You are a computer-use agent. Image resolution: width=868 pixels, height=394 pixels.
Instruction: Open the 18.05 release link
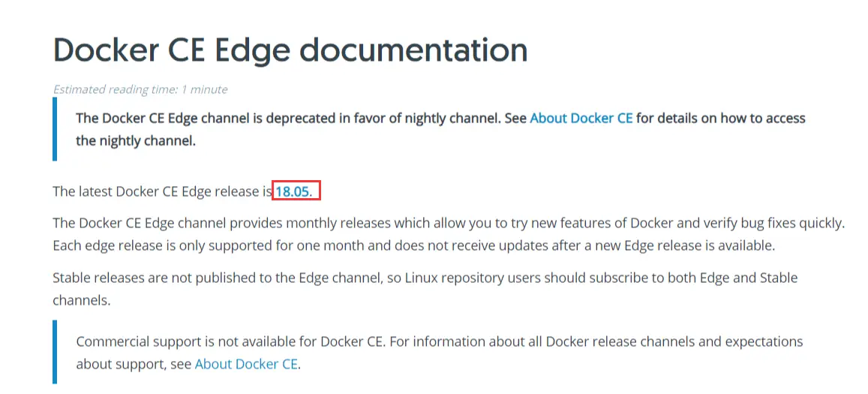tap(293, 191)
